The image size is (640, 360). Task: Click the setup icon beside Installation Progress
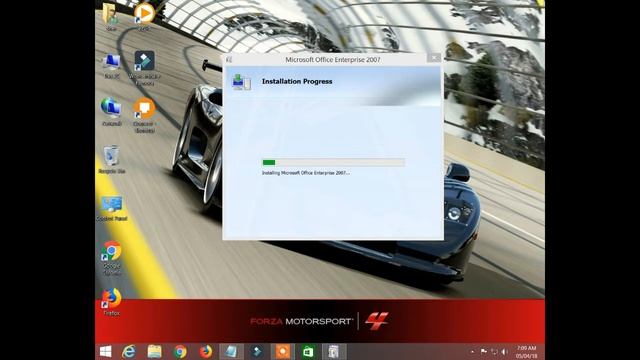(241, 82)
